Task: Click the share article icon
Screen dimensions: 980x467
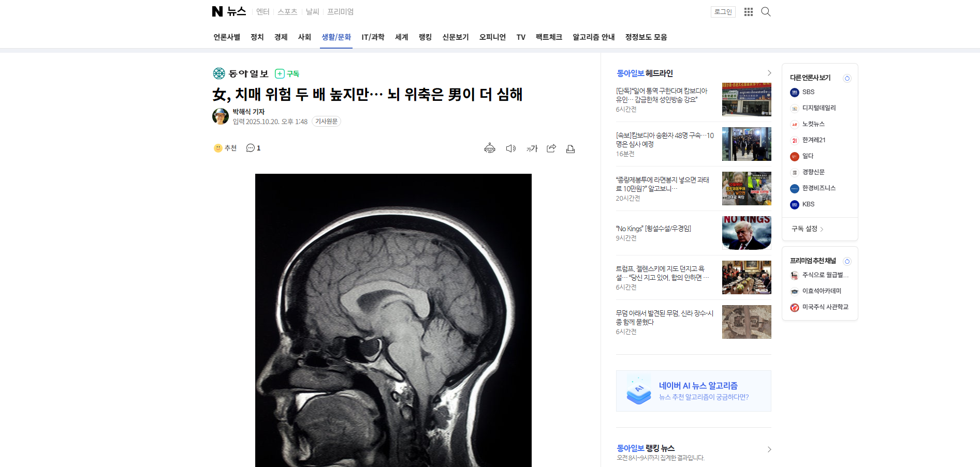Action: pos(551,148)
